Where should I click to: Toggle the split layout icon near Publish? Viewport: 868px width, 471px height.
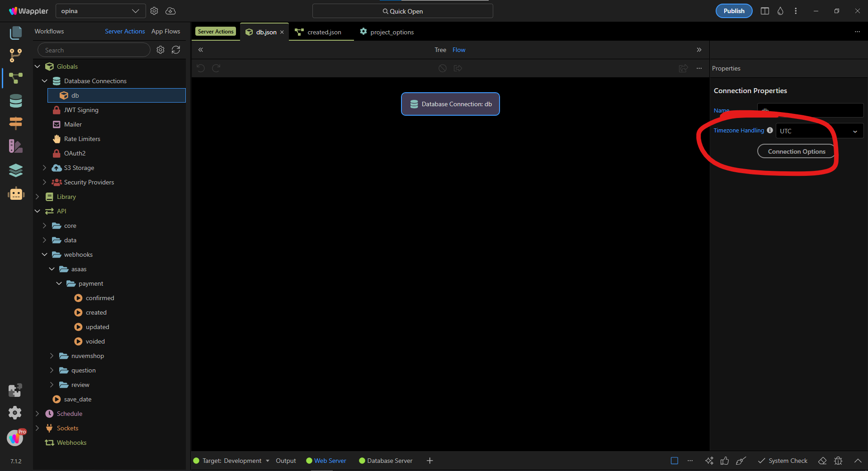pyautogui.click(x=764, y=11)
